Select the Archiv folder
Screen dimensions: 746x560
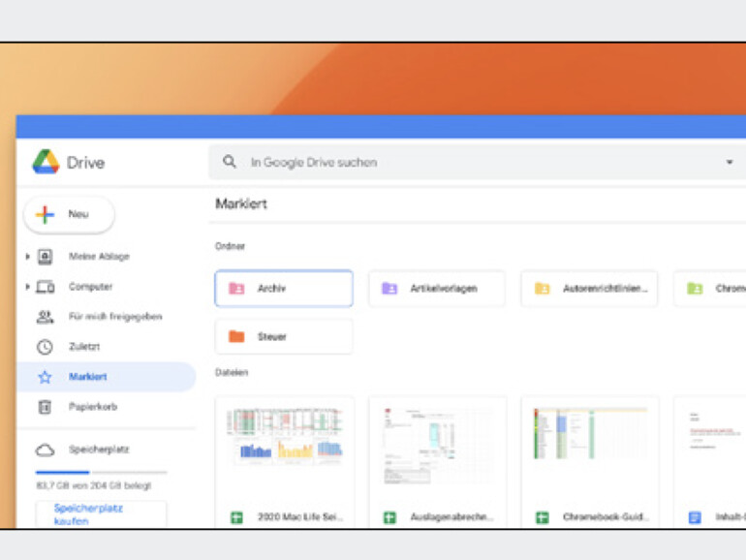(284, 289)
